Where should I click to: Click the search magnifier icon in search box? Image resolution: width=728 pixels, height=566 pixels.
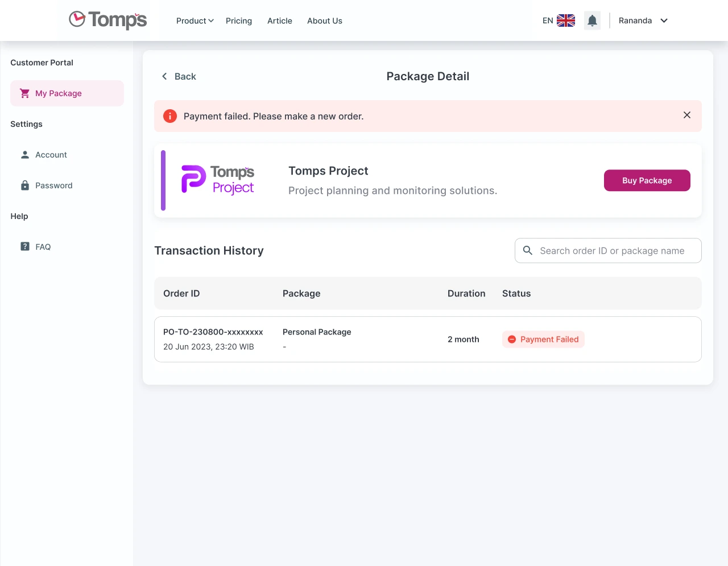(527, 250)
